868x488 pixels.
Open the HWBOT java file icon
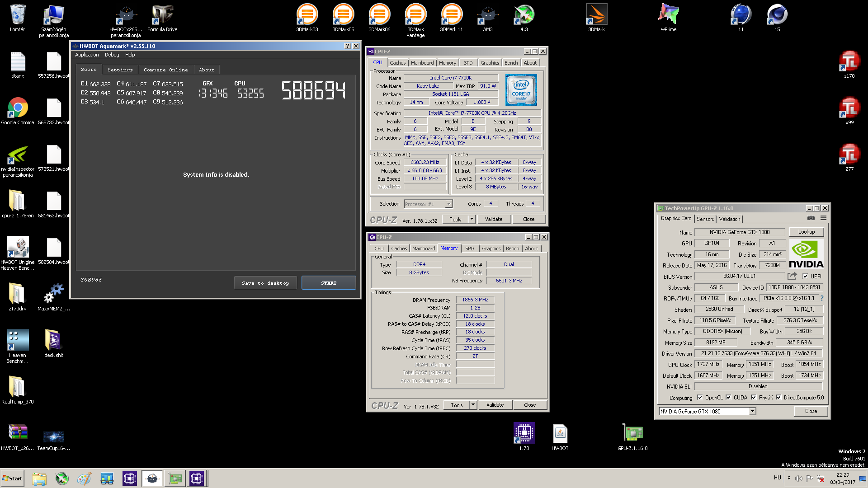click(560, 437)
